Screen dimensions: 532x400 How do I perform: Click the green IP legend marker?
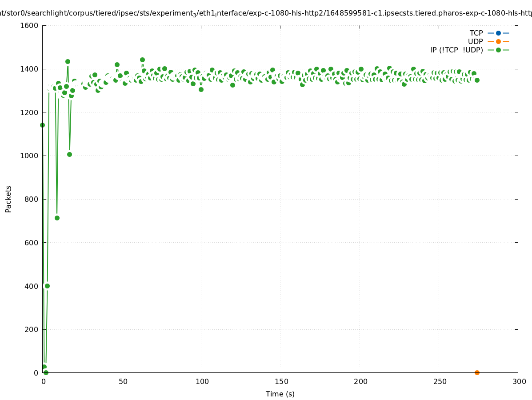498,50
